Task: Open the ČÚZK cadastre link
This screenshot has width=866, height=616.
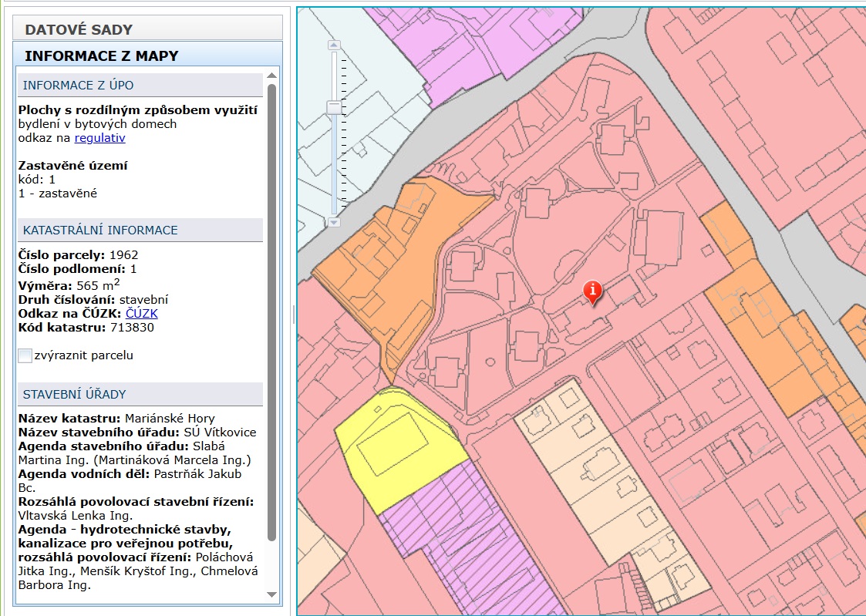Action: click(141, 314)
